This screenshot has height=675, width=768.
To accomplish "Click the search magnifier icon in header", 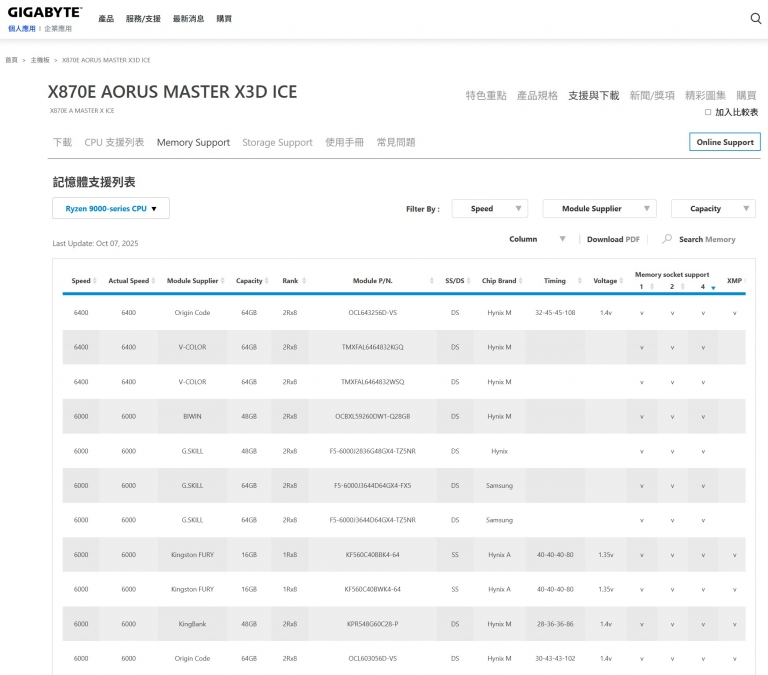I will click(755, 18).
